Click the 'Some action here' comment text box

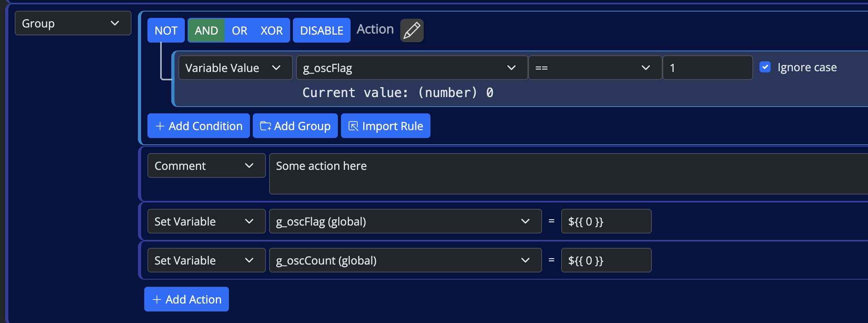tap(564, 174)
